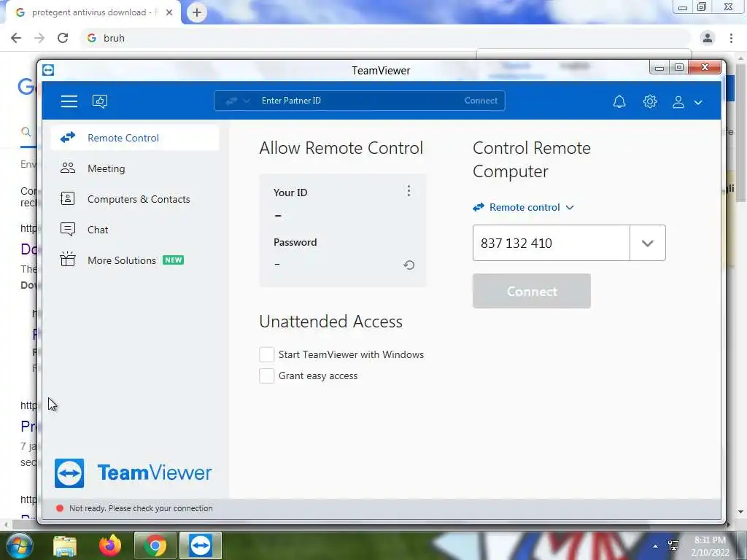Open File Explorer from the taskbar
Screen dimensions: 747x560
[65, 545]
